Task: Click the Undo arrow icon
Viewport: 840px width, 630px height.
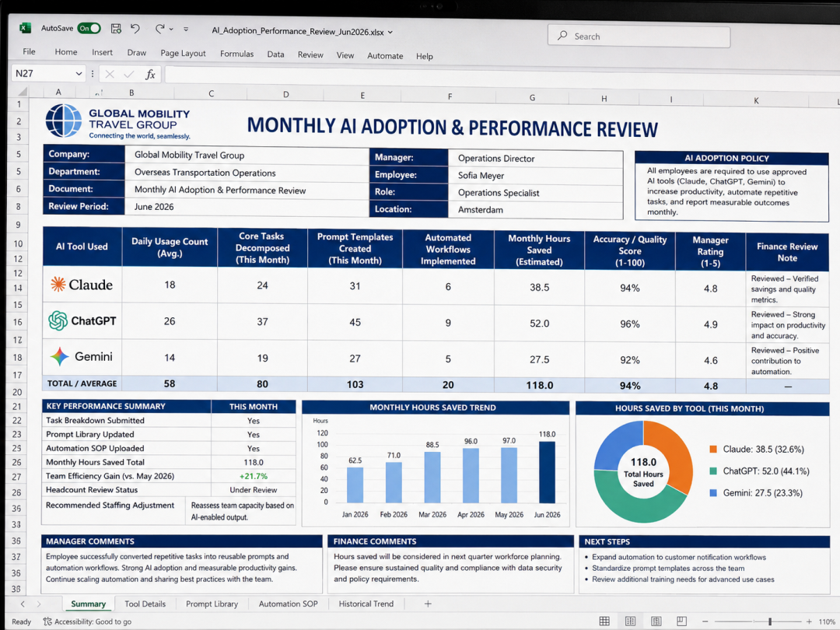Action: coord(135,29)
